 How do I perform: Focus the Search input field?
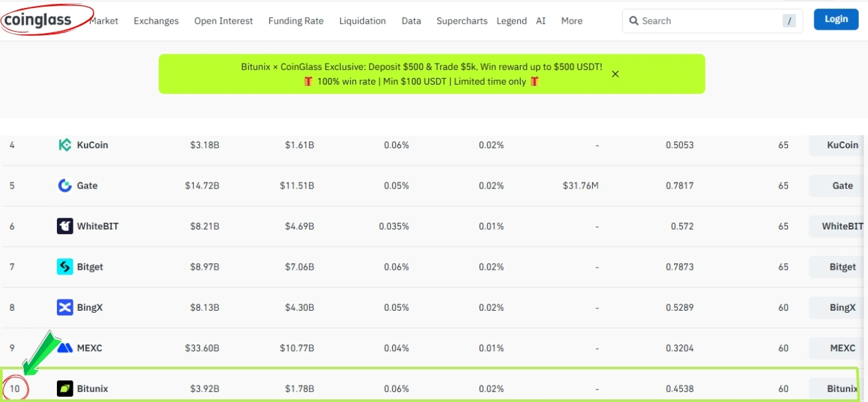(x=713, y=21)
